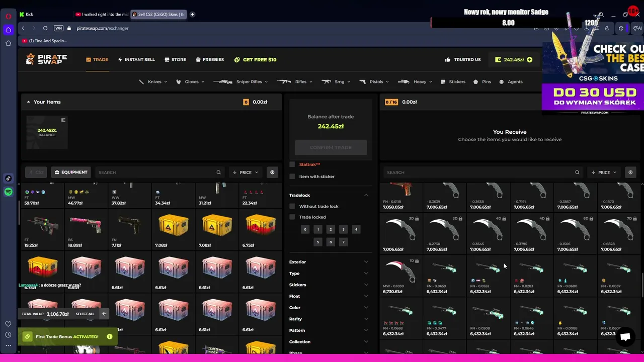
Task: Click the Confirm Trade button
Action: 331,147
